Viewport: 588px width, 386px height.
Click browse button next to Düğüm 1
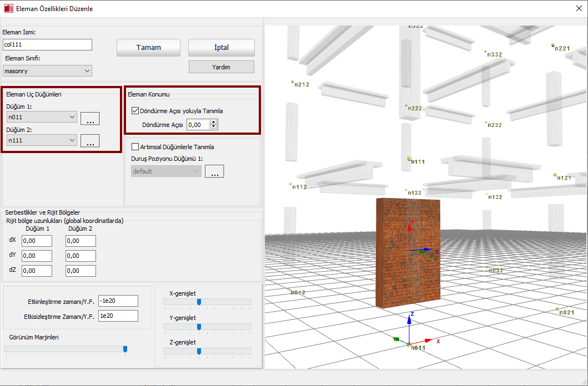pos(90,118)
